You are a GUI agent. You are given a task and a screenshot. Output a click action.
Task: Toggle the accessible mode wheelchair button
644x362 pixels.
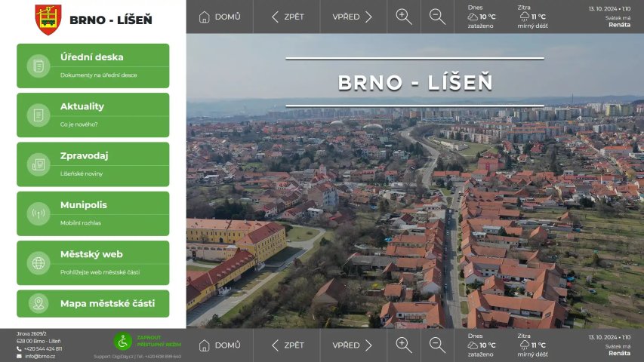coord(123,342)
